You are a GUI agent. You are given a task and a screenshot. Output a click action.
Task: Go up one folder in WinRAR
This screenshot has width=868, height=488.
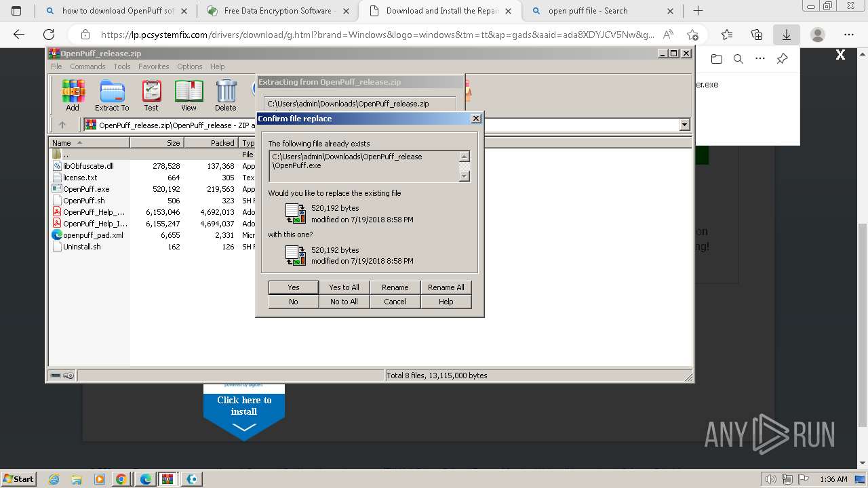tap(62, 125)
